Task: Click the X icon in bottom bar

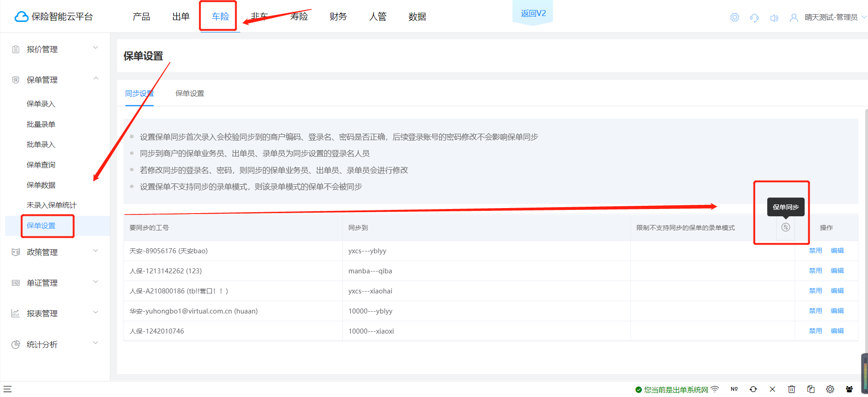Action: 772,389
